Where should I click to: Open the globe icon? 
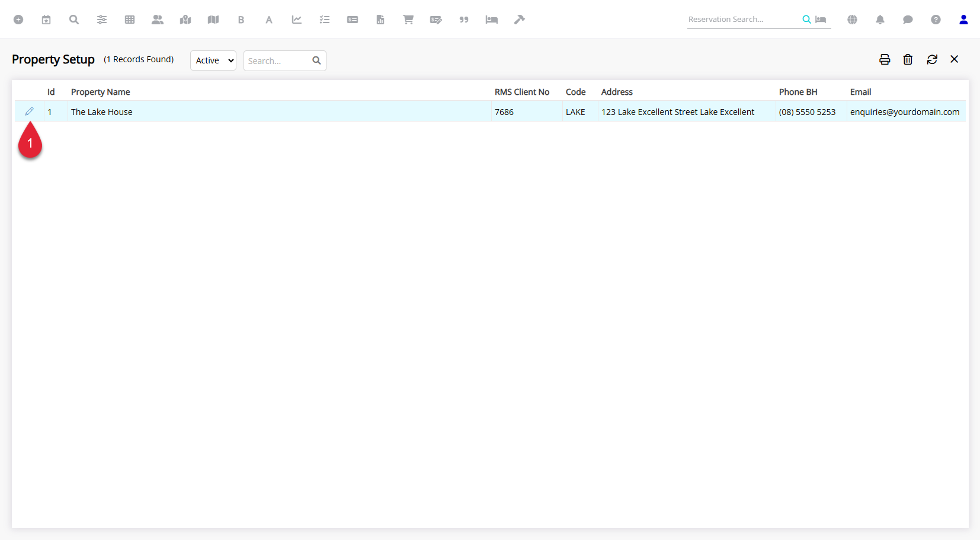click(x=852, y=20)
